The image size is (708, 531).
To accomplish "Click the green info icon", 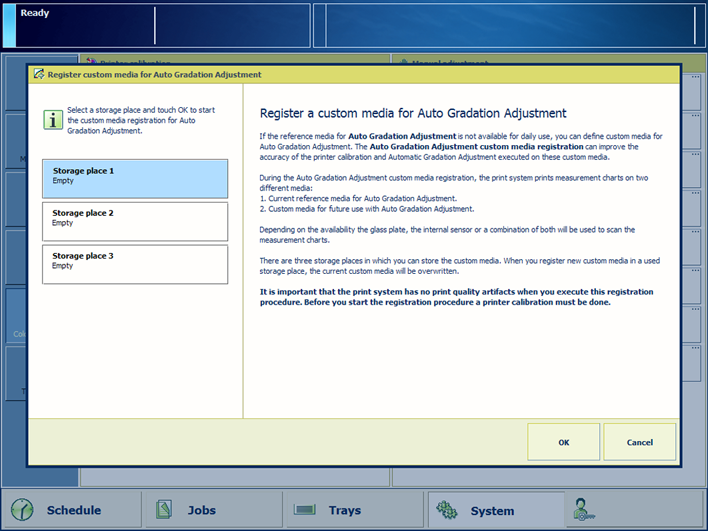I will [52, 119].
